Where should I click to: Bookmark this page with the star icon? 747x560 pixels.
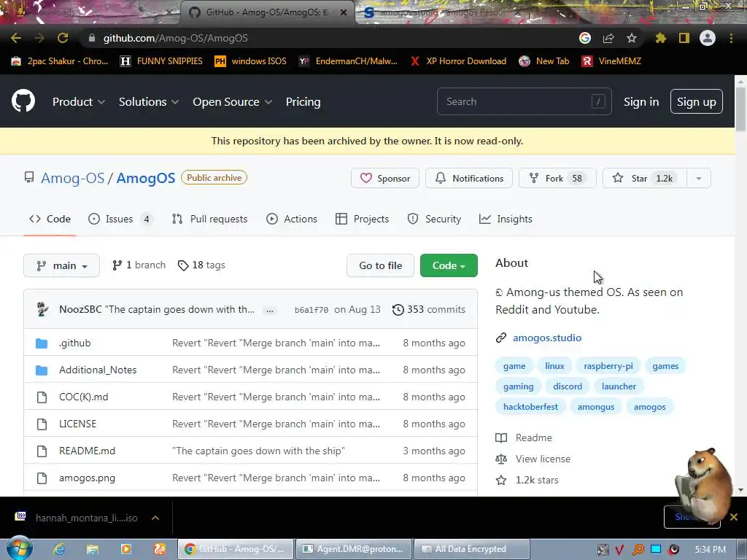coord(632,38)
